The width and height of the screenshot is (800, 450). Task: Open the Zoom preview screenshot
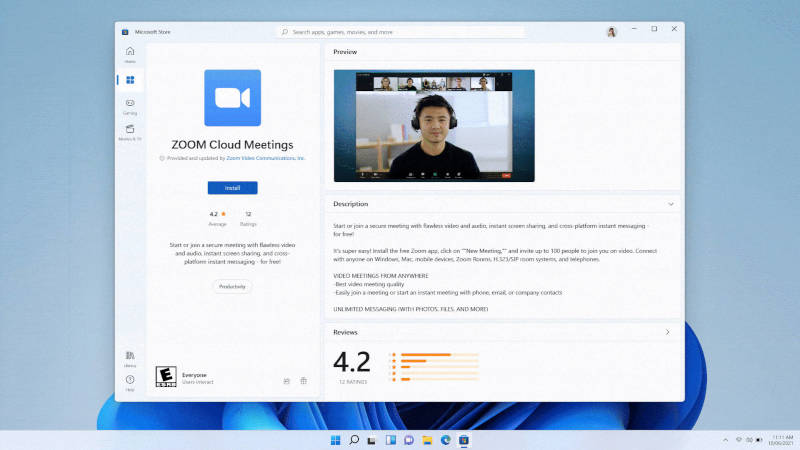pyautogui.click(x=434, y=125)
